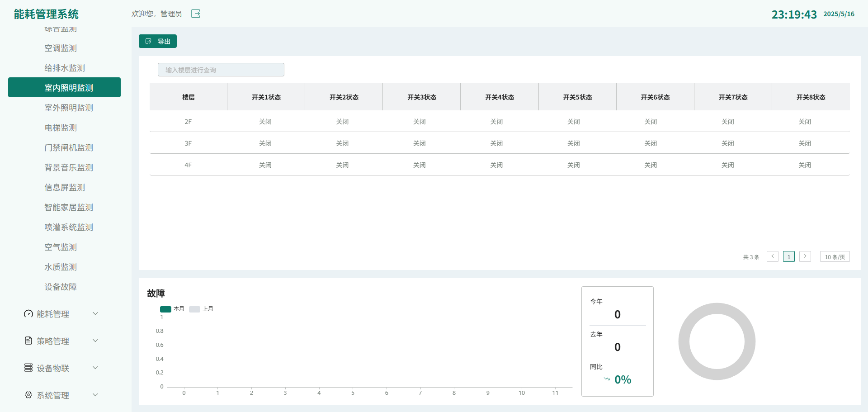Click the 开关1状态 column header
Image resolution: width=868 pixels, height=412 pixels.
266,97
